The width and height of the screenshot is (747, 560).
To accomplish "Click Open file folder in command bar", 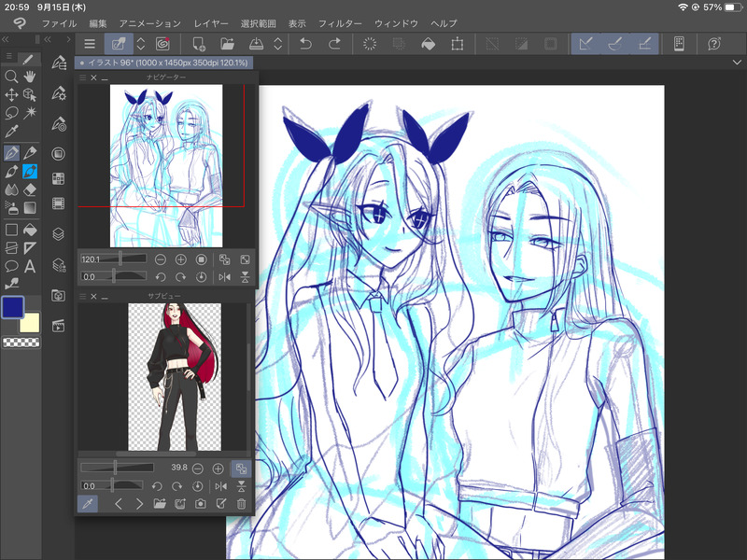I will tap(227, 44).
